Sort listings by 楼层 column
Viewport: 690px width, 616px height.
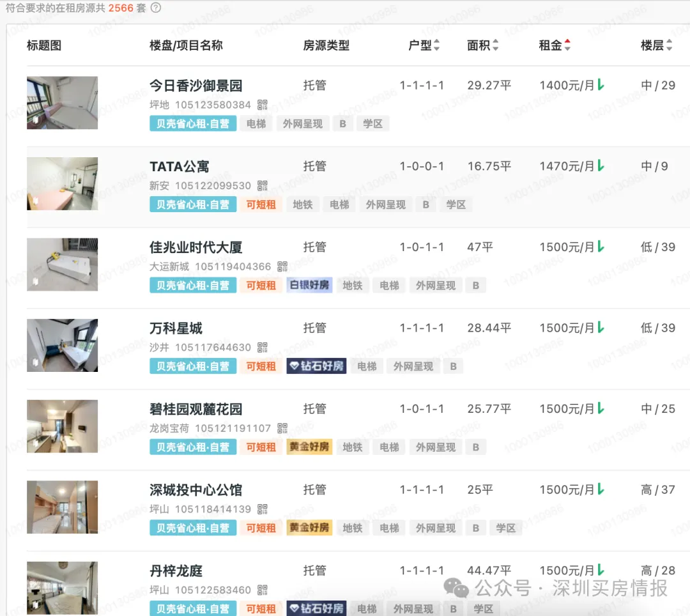click(x=670, y=45)
